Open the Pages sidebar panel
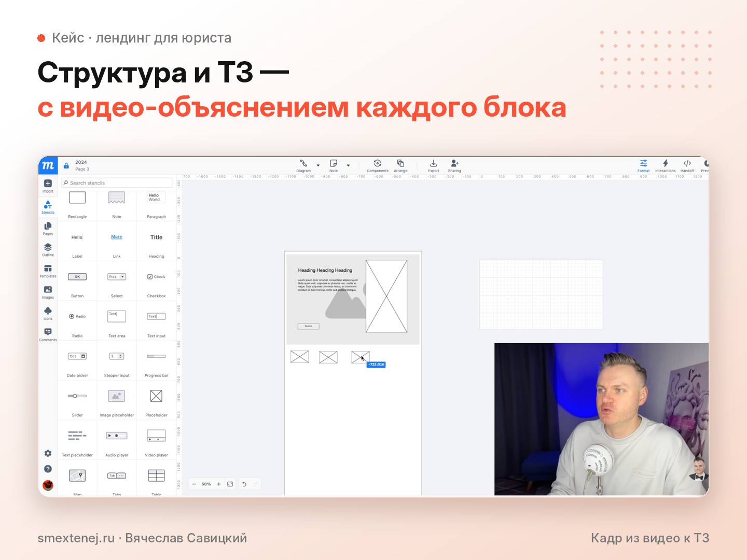This screenshot has height=560, width=747. 48,229
